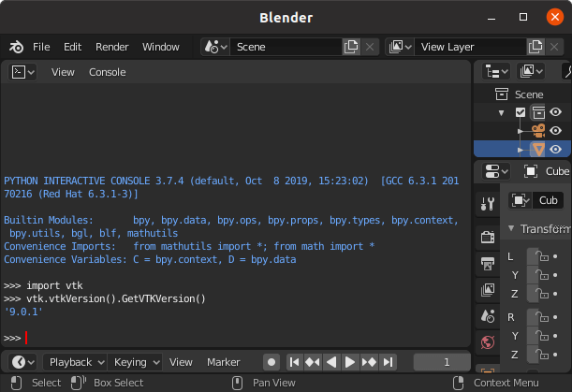Click the View Layer name field
The height and width of the screenshot is (392, 572).
(470, 47)
